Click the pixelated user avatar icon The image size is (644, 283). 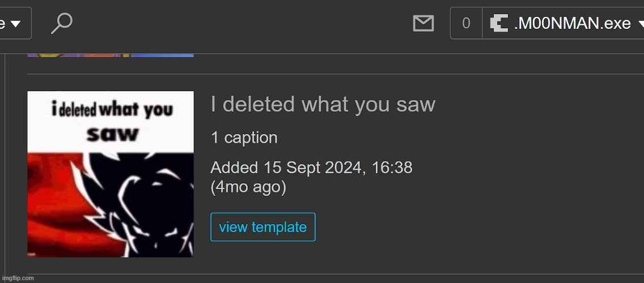[x=499, y=23]
